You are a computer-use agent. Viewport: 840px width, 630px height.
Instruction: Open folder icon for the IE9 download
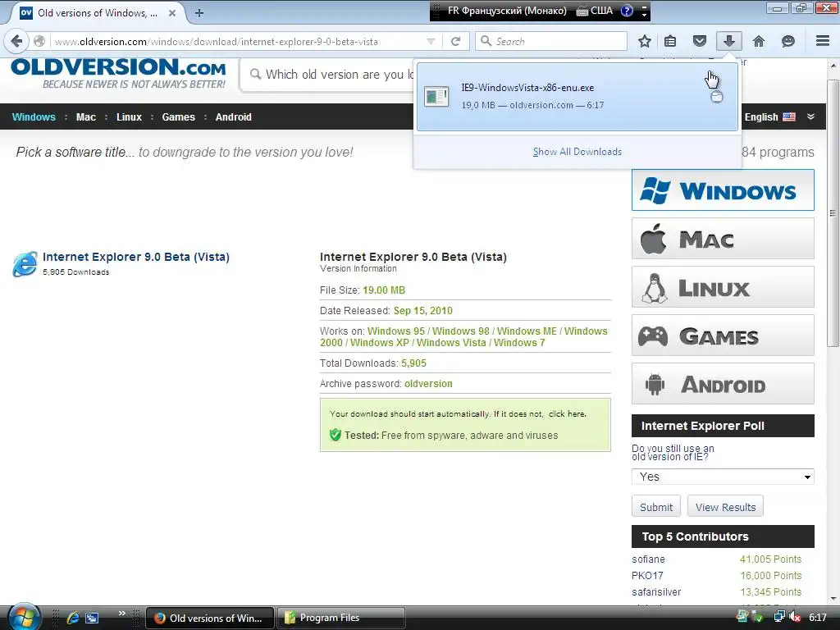[716, 97]
